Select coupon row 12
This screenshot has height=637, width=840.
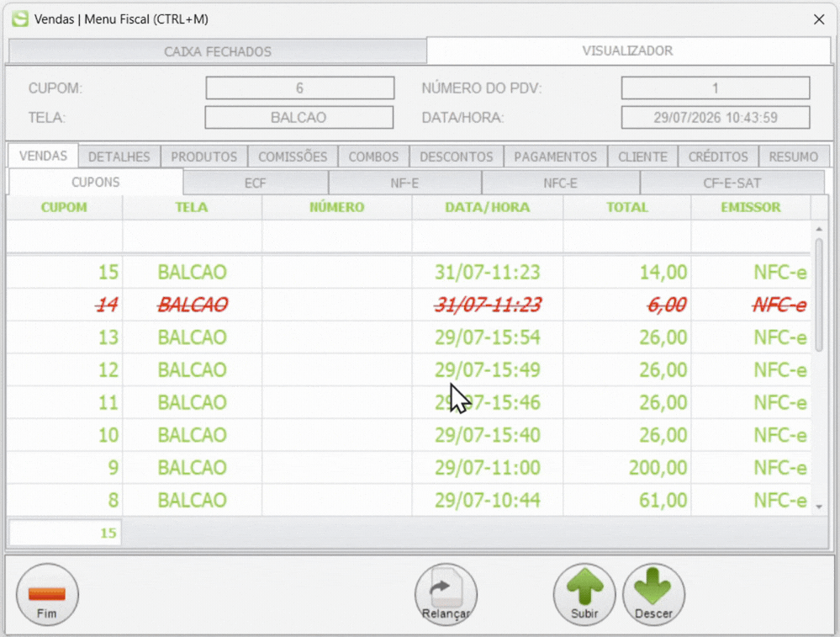pos(408,370)
